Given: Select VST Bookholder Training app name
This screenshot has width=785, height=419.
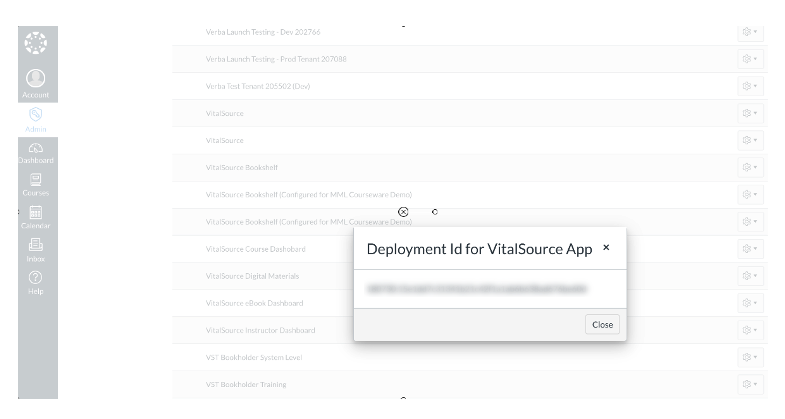Looking at the screenshot, I should 246,384.
